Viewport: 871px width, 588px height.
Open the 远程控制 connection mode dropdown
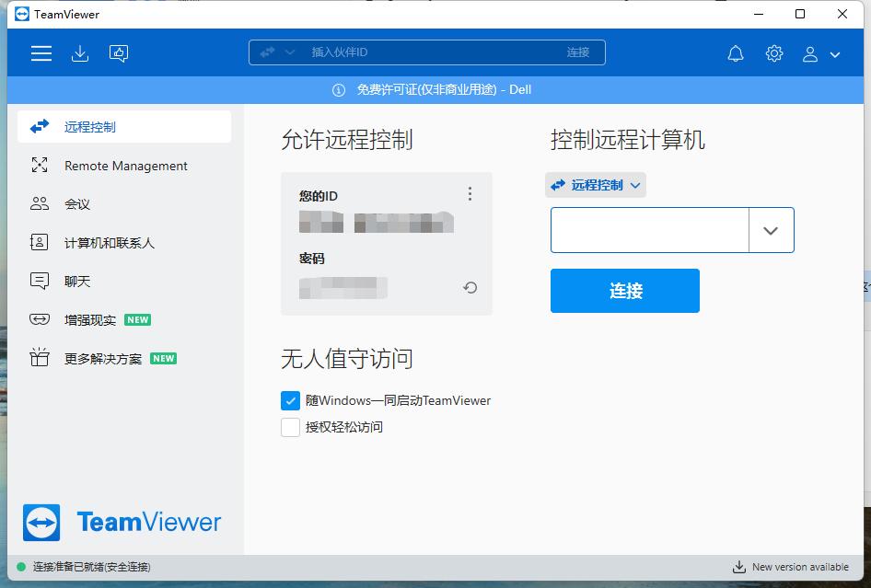coord(595,184)
